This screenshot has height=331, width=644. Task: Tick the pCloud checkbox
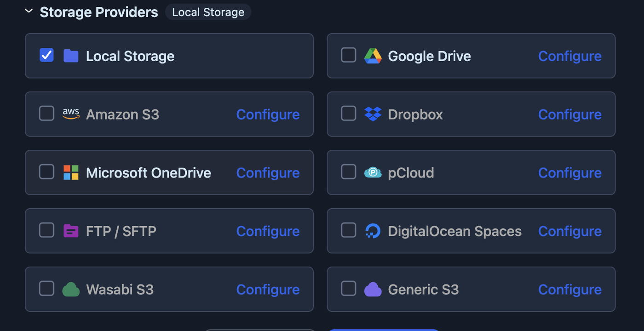(x=348, y=171)
